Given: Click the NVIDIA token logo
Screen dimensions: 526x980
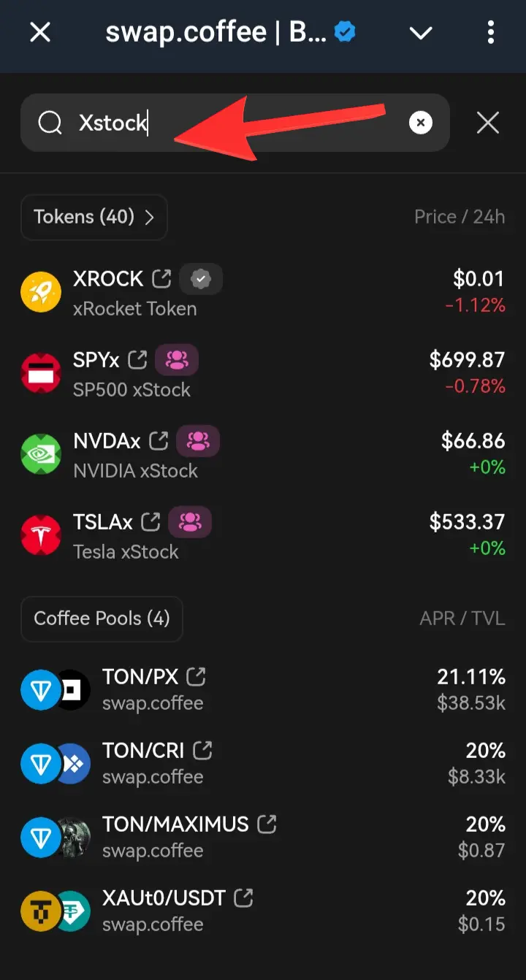Looking at the screenshot, I should [x=41, y=454].
